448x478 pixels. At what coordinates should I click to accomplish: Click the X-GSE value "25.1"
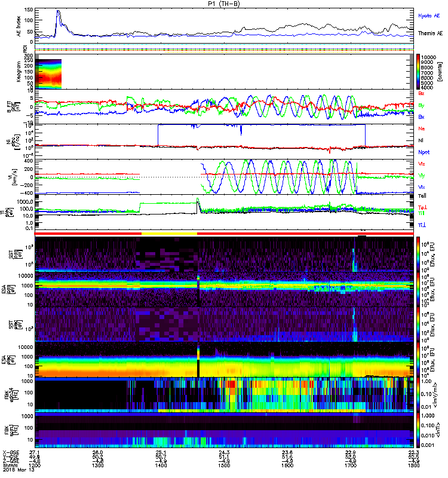[x=161, y=452]
